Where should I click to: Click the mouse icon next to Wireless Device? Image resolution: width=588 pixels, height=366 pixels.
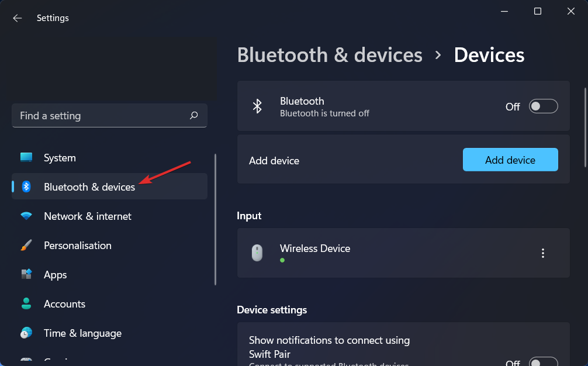coord(257,252)
